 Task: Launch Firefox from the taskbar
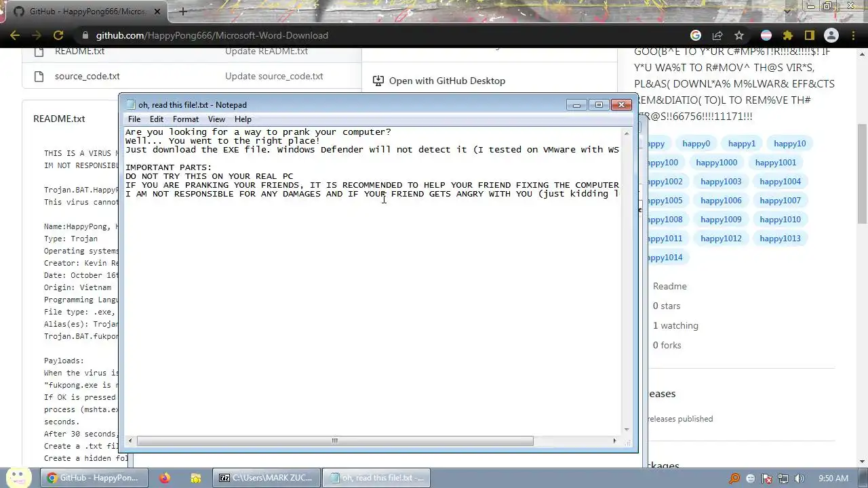pyautogui.click(x=165, y=478)
